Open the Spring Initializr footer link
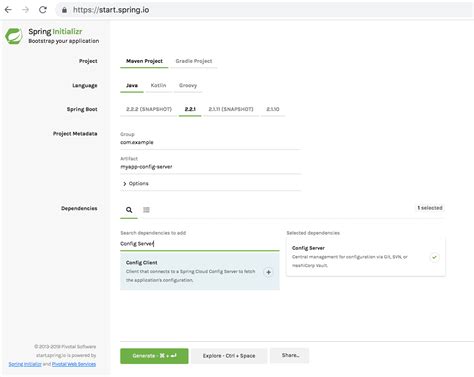The height and width of the screenshot is (377, 474). (x=25, y=364)
